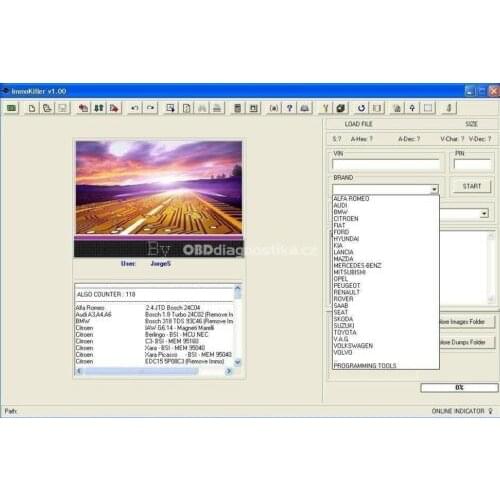The height and width of the screenshot is (500, 500).
Task: Click the undo arrow toolbar icon
Action: (x=135, y=108)
